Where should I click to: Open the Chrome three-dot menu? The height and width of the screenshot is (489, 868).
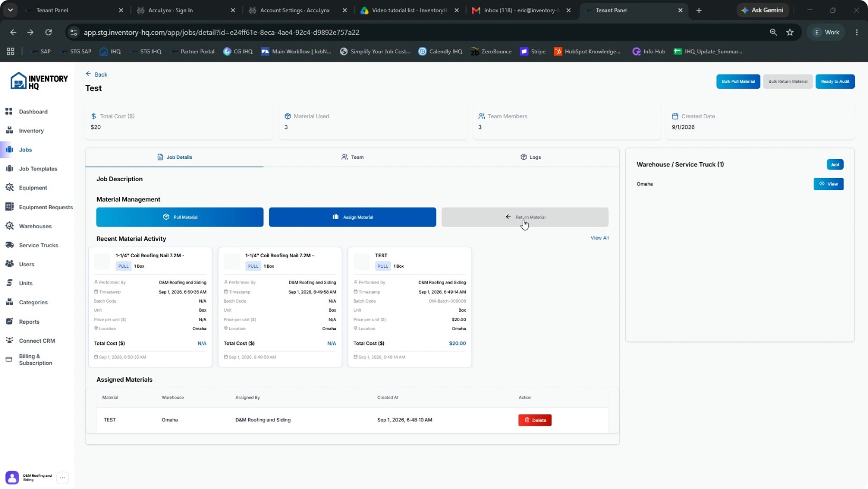point(856,32)
